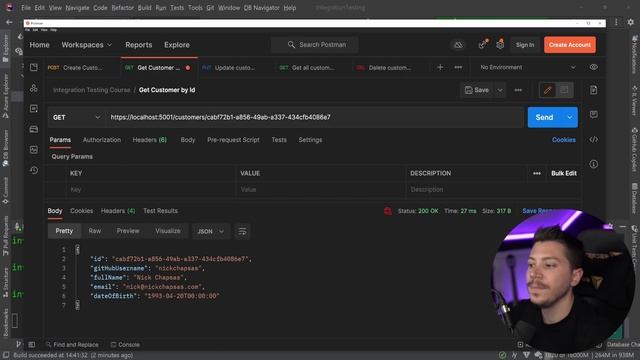Open the No Environment selector

(x=528, y=67)
